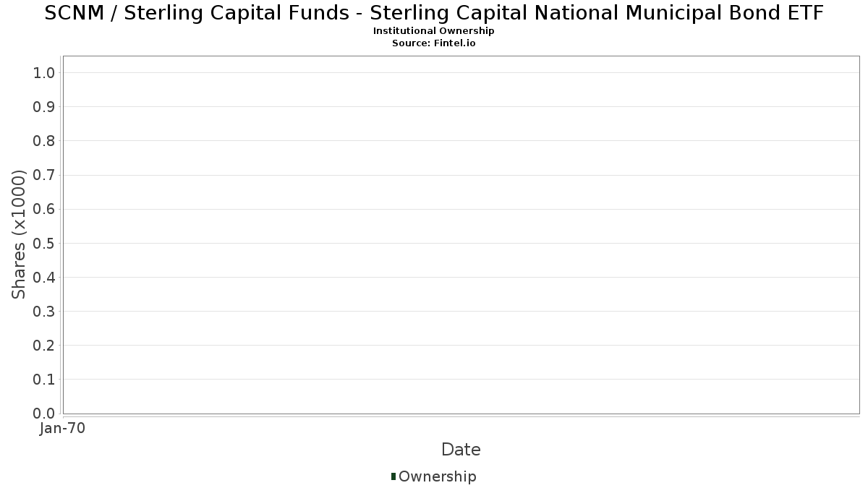The width and height of the screenshot is (868, 488).
Task: Select the Institutional Ownership subtitle
Action: click(434, 31)
